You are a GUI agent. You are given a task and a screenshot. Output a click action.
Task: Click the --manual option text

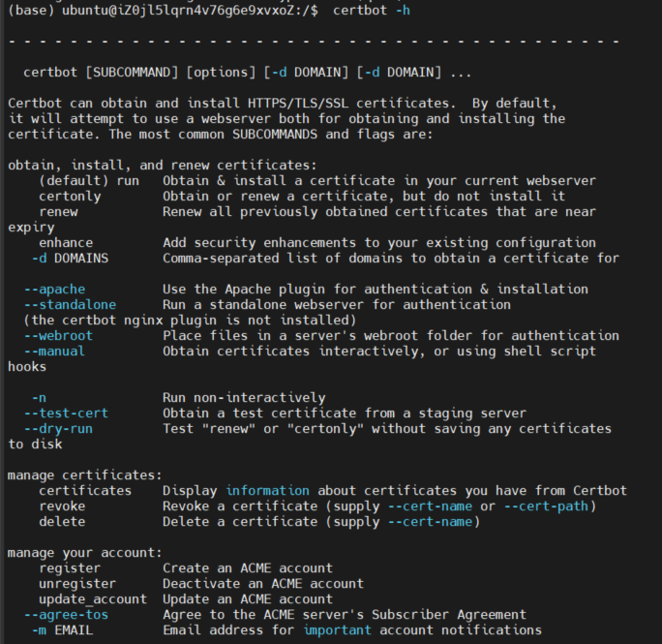[54, 351]
